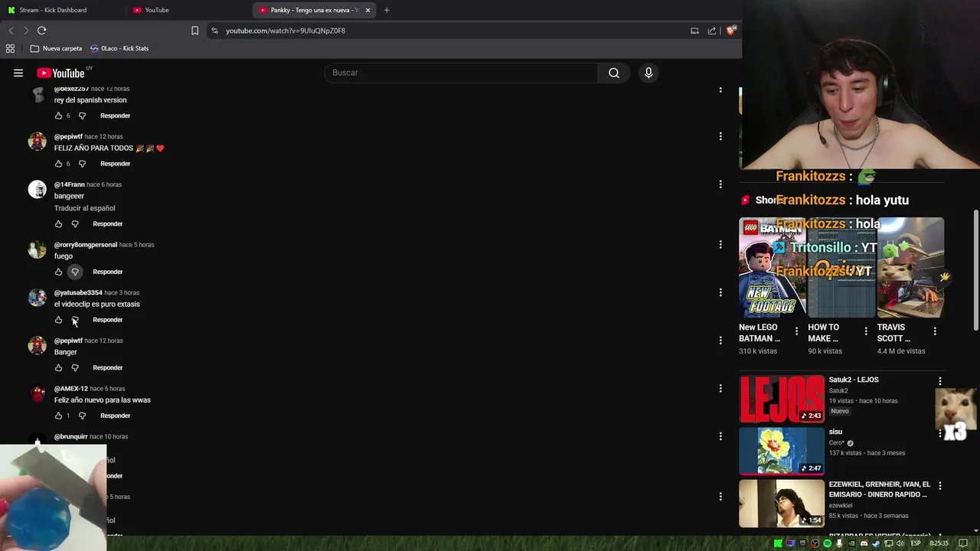The height and width of the screenshot is (551, 980).
Task: Open the speaker volume tray icon
Action: (x=900, y=543)
